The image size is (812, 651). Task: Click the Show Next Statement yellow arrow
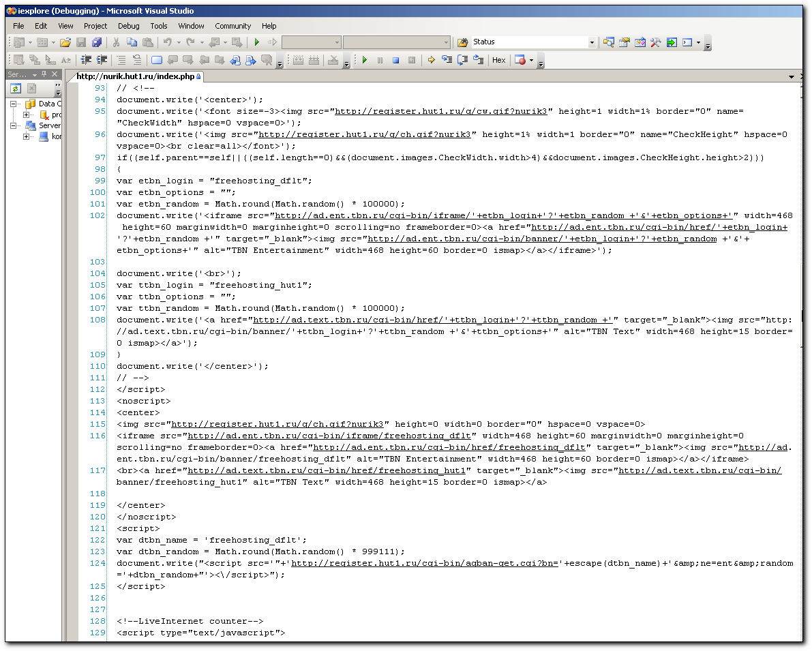click(x=431, y=60)
